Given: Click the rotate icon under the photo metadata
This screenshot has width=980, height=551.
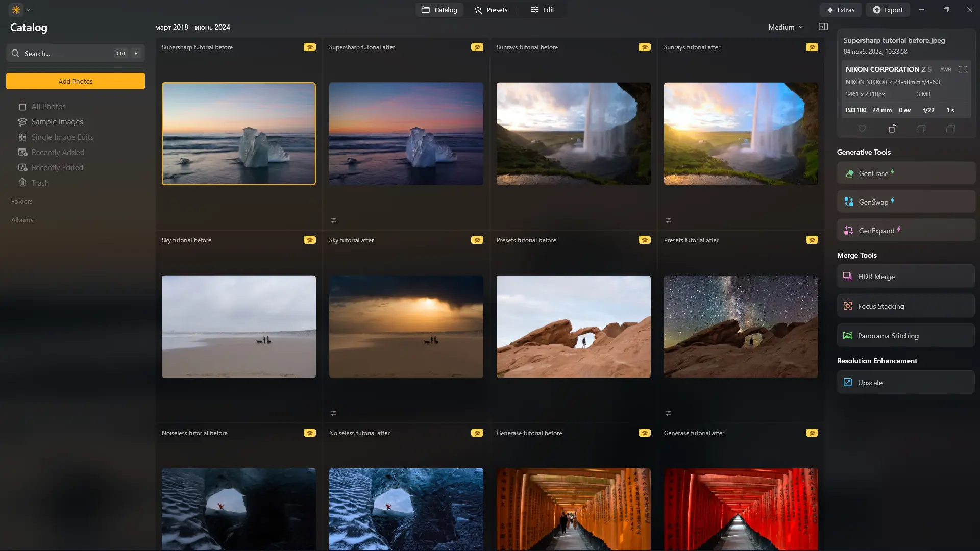Looking at the screenshot, I should click(x=892, y=129).
